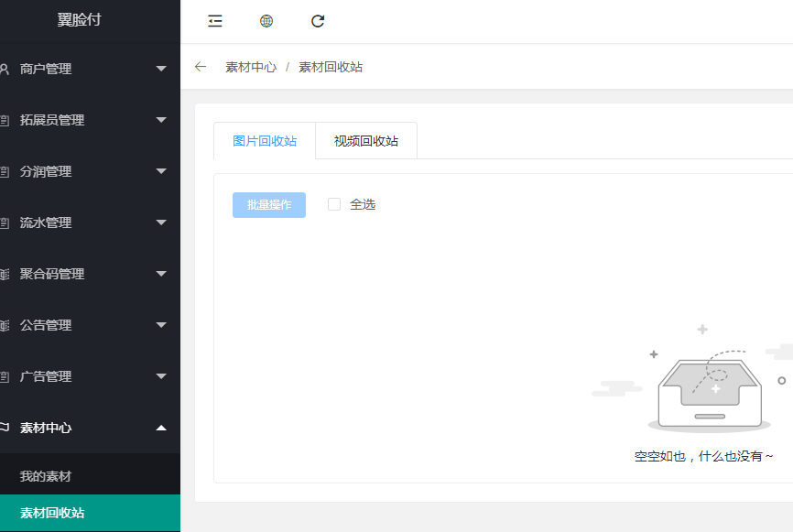
Task: Select 素材回收站 submenu item
Action: pyautogui.click(x=90, y=513)
